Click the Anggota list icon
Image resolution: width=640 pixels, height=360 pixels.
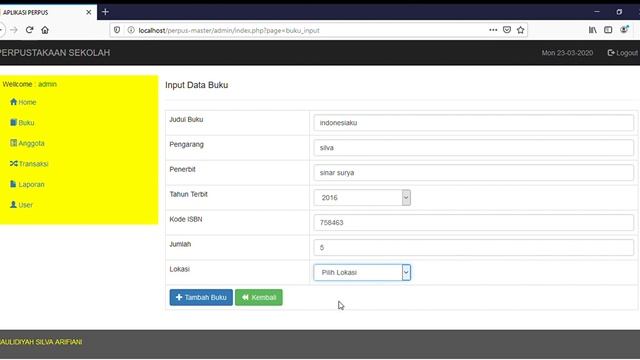[x=13, y=143]
